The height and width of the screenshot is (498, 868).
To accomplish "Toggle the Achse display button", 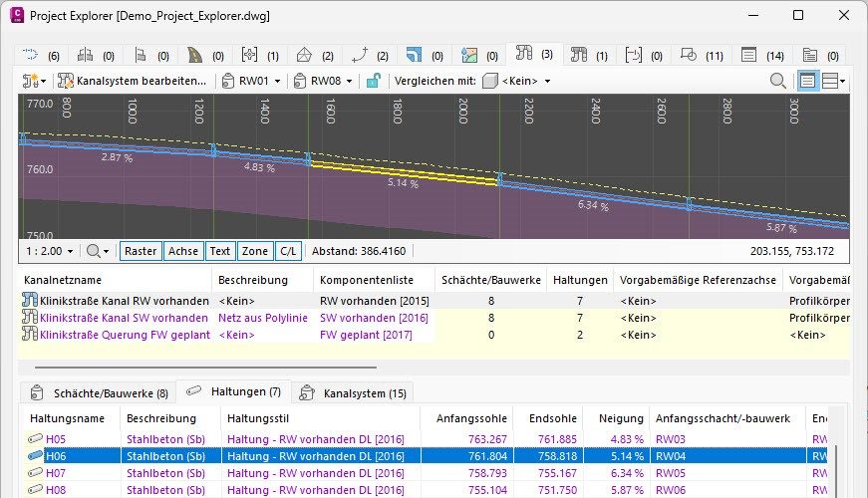I will pos(183,252).
